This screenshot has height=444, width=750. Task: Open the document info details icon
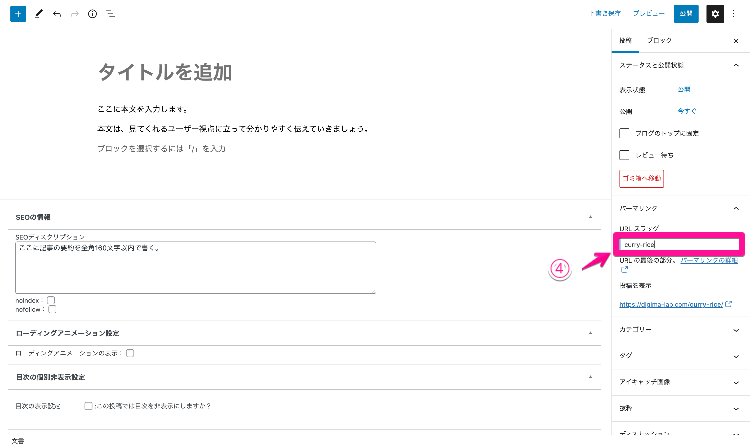tap(92, 14)
